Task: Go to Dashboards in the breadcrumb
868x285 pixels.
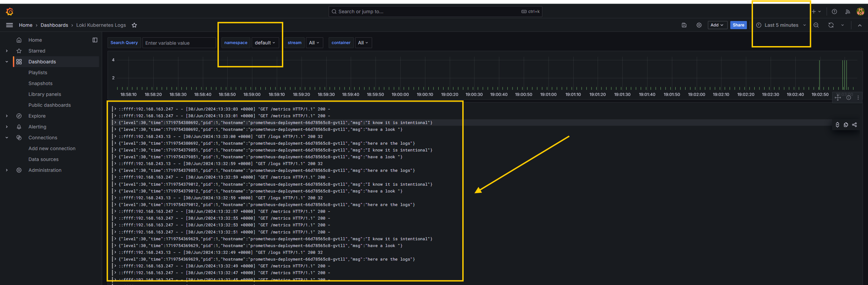Action: click(x=54, y=25)
